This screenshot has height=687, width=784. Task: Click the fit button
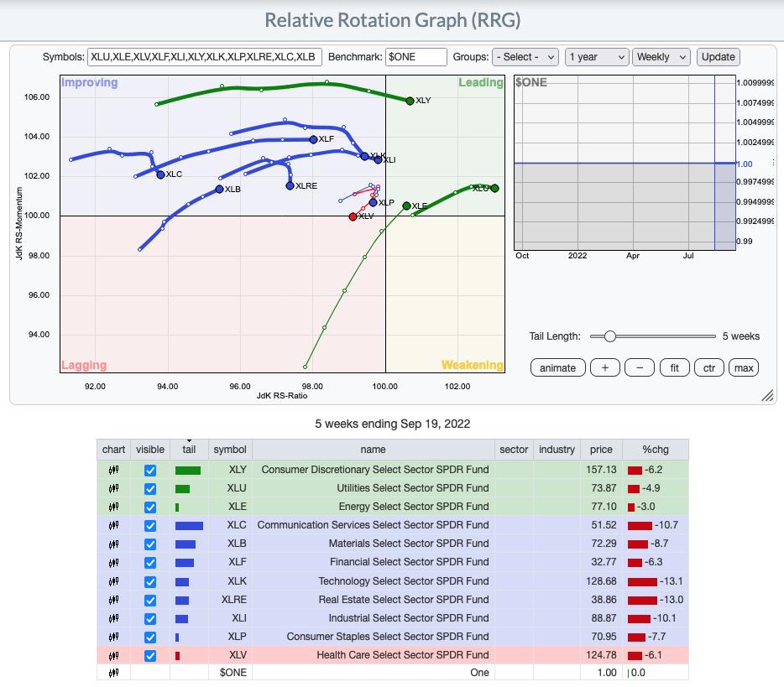[675, 368]
